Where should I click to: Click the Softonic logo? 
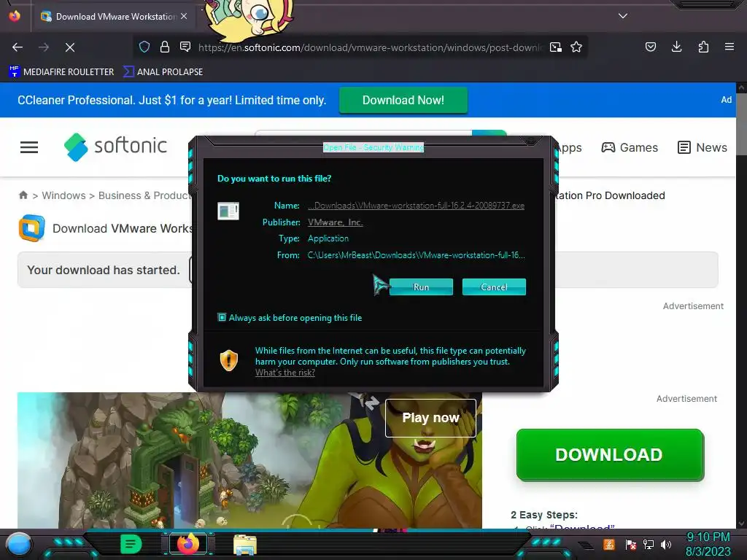[115, 147]
